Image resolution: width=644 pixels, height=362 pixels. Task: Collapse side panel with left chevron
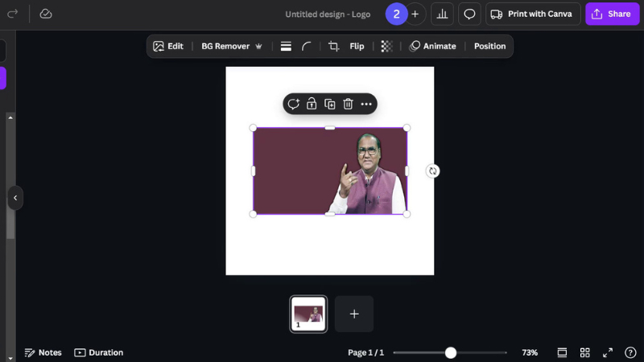point(15,198)
